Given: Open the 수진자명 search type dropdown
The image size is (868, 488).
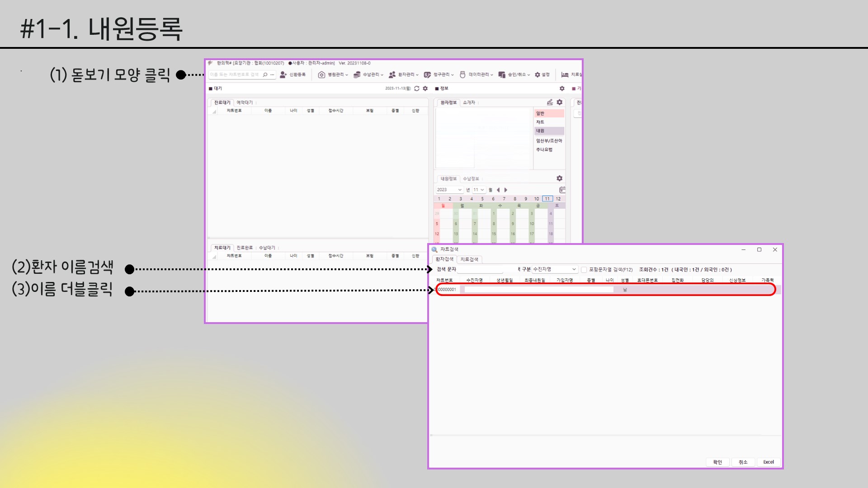Looking at the screenshot, I should [x=555, y=269].
